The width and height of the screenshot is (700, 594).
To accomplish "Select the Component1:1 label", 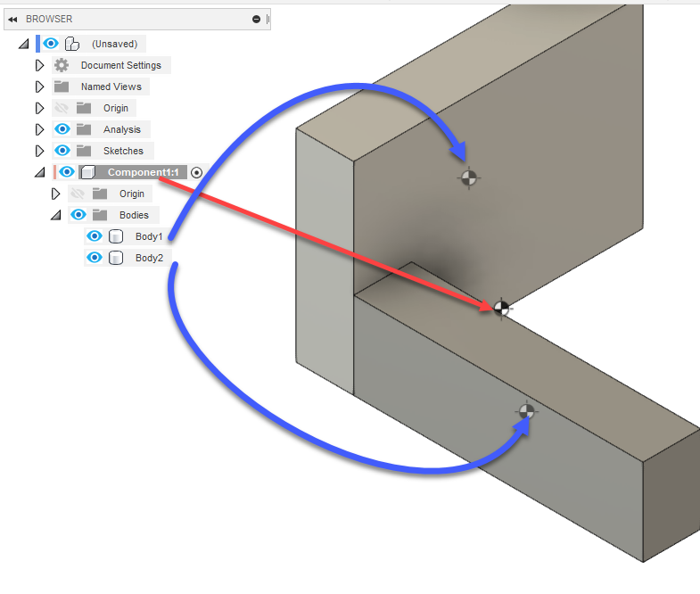I will [x=143, y=172].
